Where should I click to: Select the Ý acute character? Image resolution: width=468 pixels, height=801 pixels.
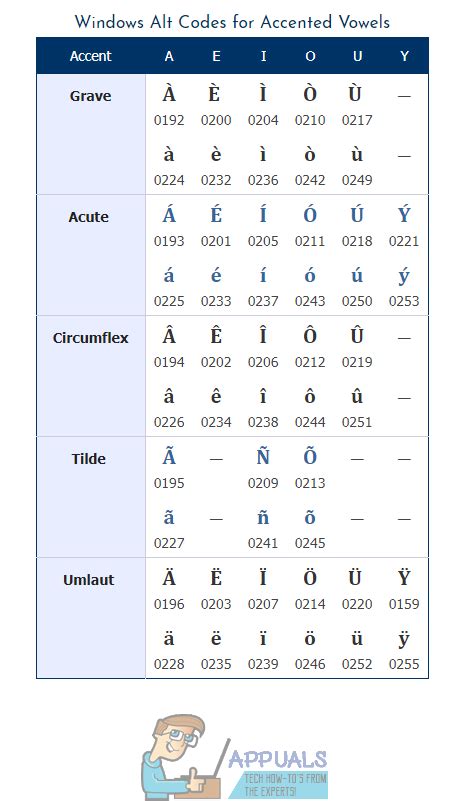coord(404,215)
